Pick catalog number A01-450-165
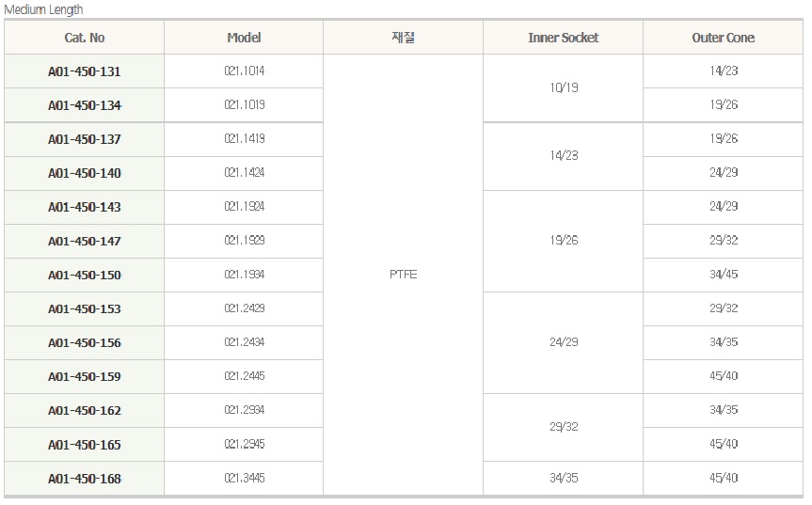 (84, 444)
